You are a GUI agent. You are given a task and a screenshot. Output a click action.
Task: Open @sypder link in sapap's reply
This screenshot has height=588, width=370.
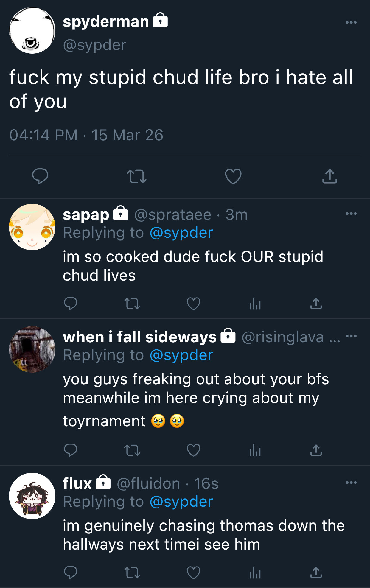181,233
